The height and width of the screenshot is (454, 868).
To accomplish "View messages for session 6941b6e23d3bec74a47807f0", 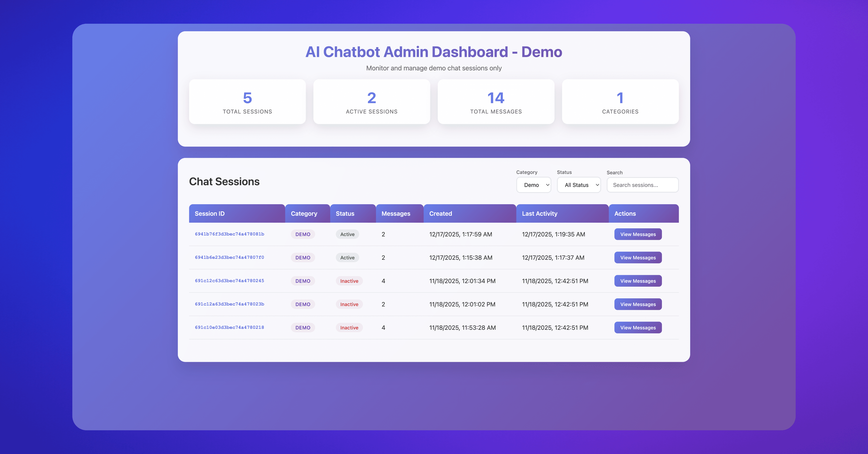I will 637,257.
